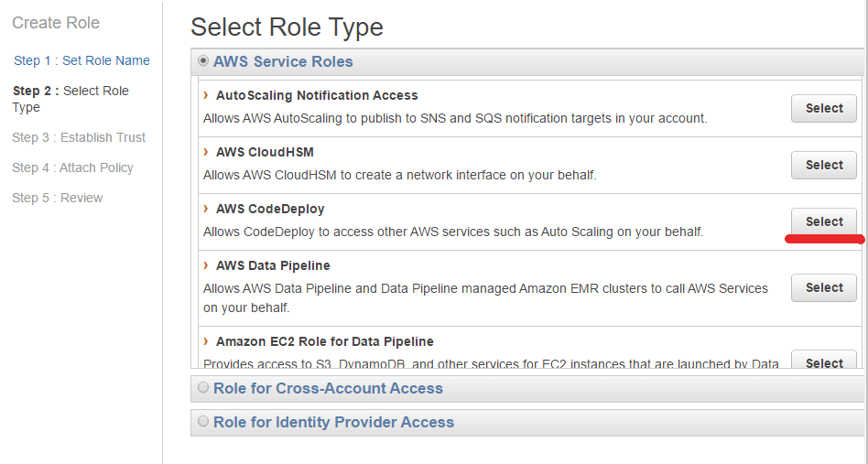
Task: Select Role for Cross-Account Access radio button
Action: pyautogui.click(x=203, y=388)
